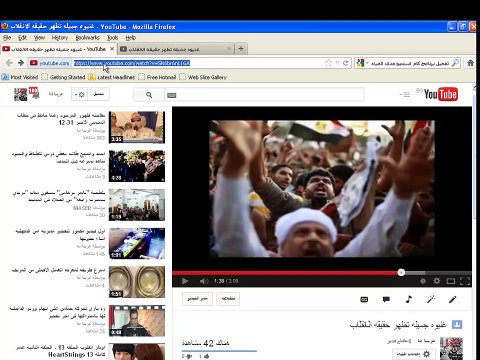The width and height of the screenshot is (480, 360).
Task: Enter fullscreen with the player icon
Action: (465, 281)
